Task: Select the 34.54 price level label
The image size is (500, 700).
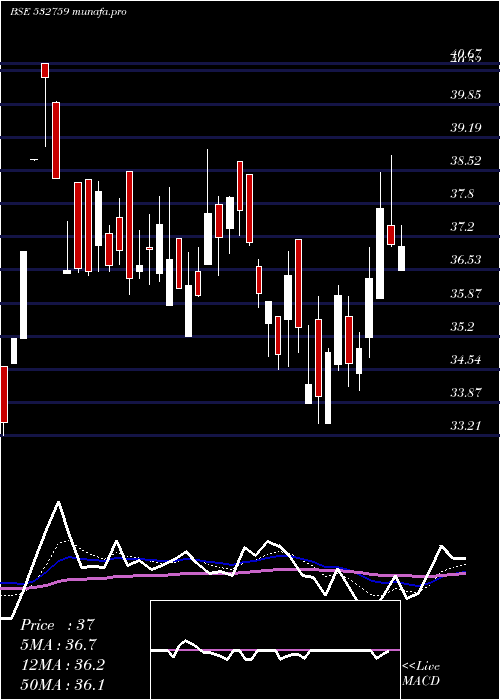Action: click(466, 359)
